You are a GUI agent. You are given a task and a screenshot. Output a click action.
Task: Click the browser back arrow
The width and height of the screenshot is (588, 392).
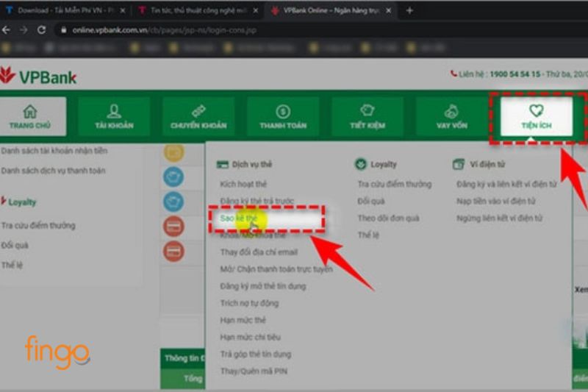(7, 30)
